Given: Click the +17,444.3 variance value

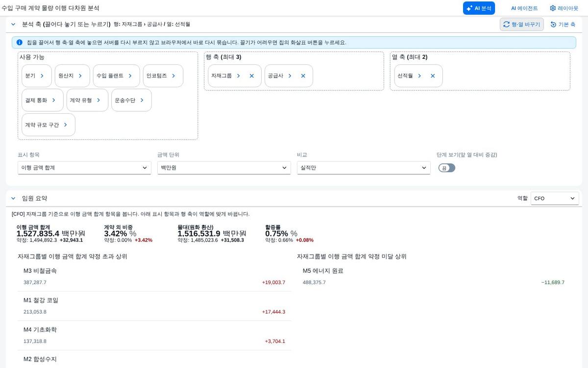Looking at the screenshot, I should tap(273, 312).
